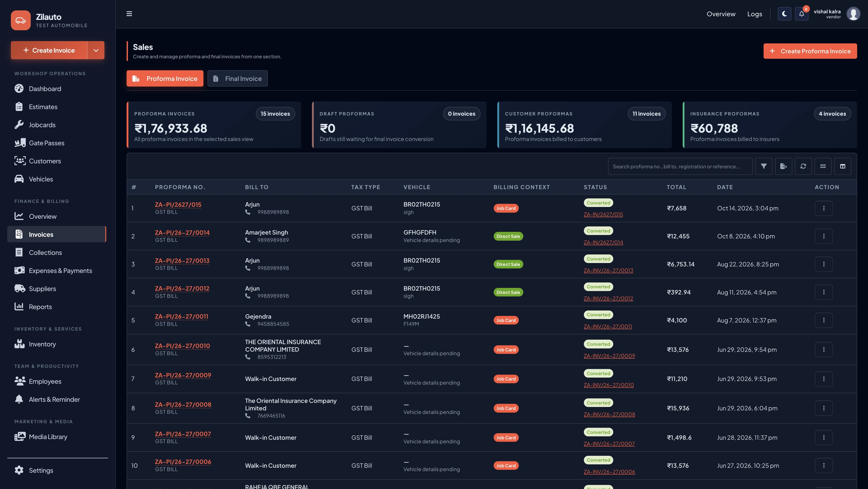Click export file icon in table toolbar

click(783, 166)
